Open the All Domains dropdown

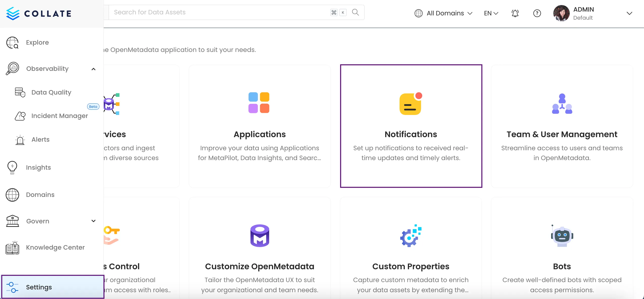(x=444, y=13)
